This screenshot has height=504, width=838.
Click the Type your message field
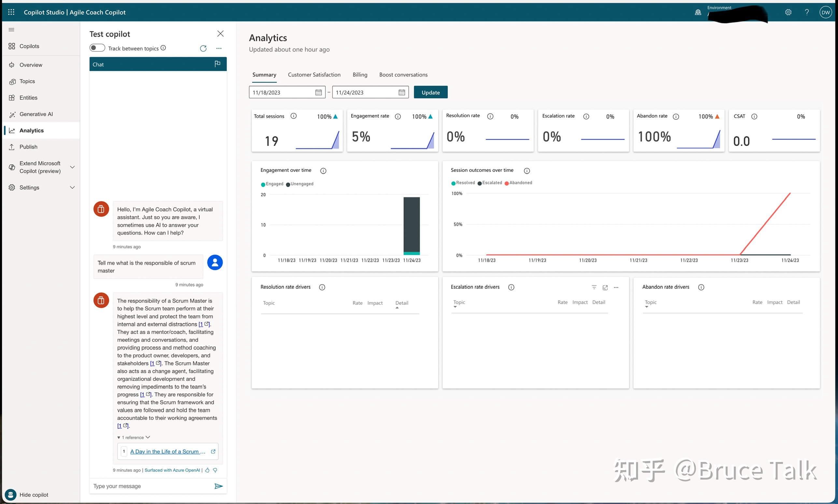click(x=149, y=486)
